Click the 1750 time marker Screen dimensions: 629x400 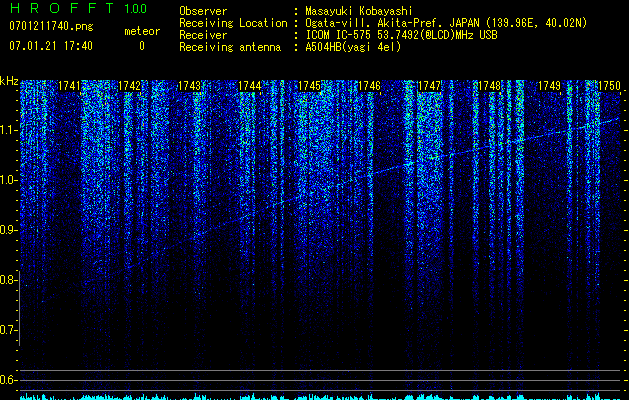(609, 86)
